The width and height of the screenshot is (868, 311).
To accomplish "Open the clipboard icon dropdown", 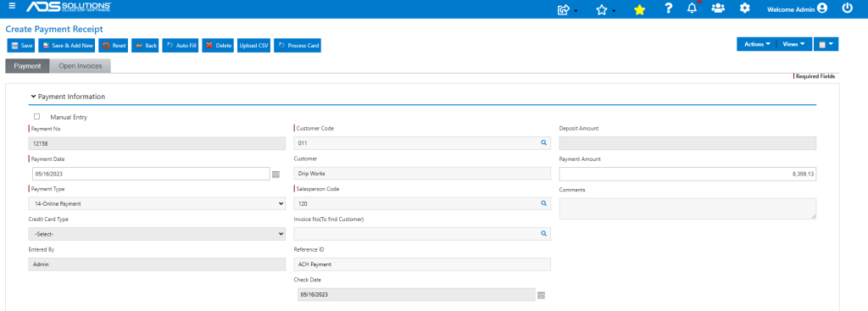I will pos(826,44).
